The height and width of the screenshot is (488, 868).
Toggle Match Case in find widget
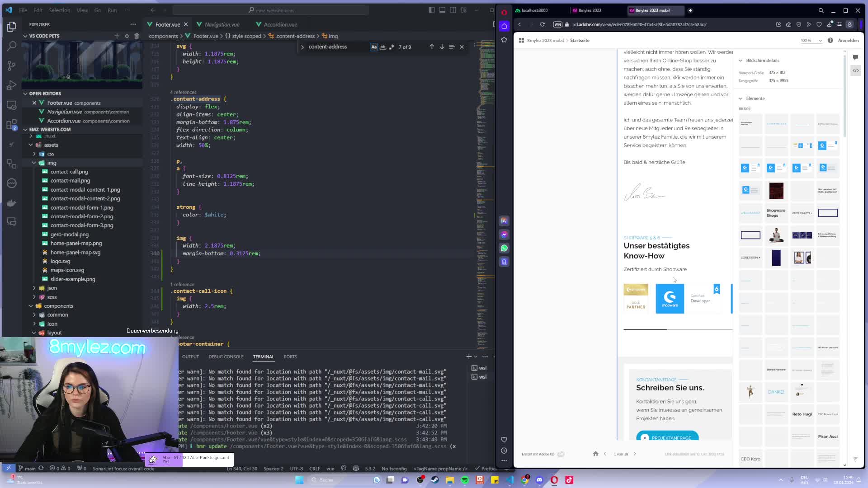click(x=374, y=47)
